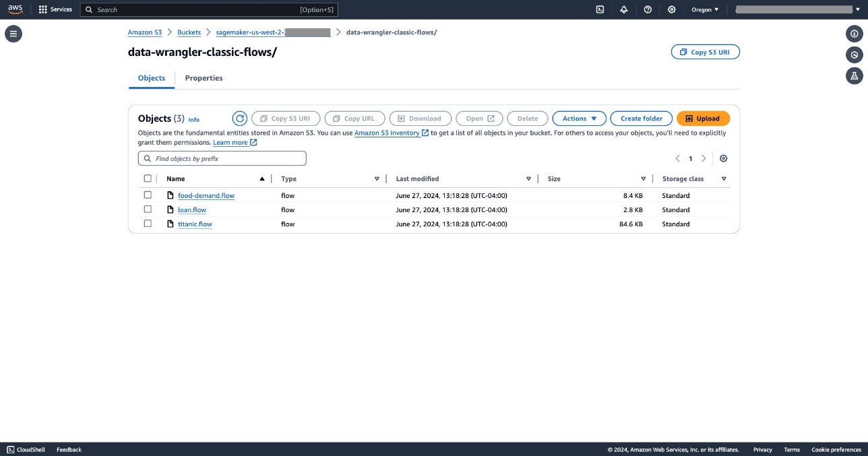Focus the top Search bar
Image resolution: width=868 pixels, height=456 pixels.
pos(209,9)
